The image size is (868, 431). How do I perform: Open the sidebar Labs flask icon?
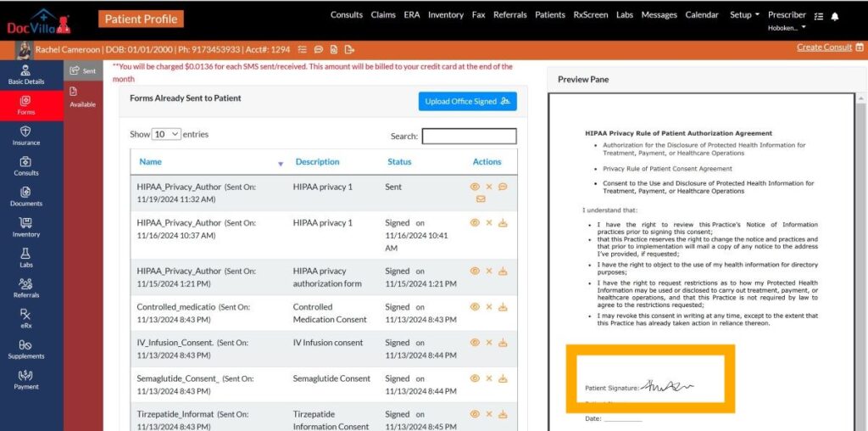26,258
